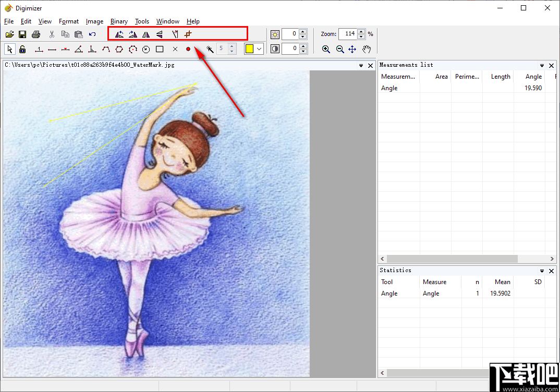Click the yellow color swatch
The height and width of the screenshot is (392, 560).
click(249, 49)
